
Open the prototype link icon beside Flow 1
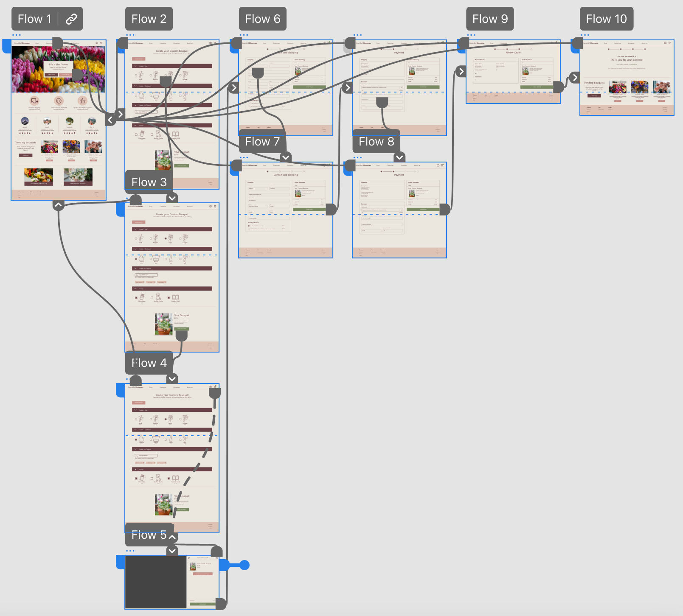tap(70, 19)
